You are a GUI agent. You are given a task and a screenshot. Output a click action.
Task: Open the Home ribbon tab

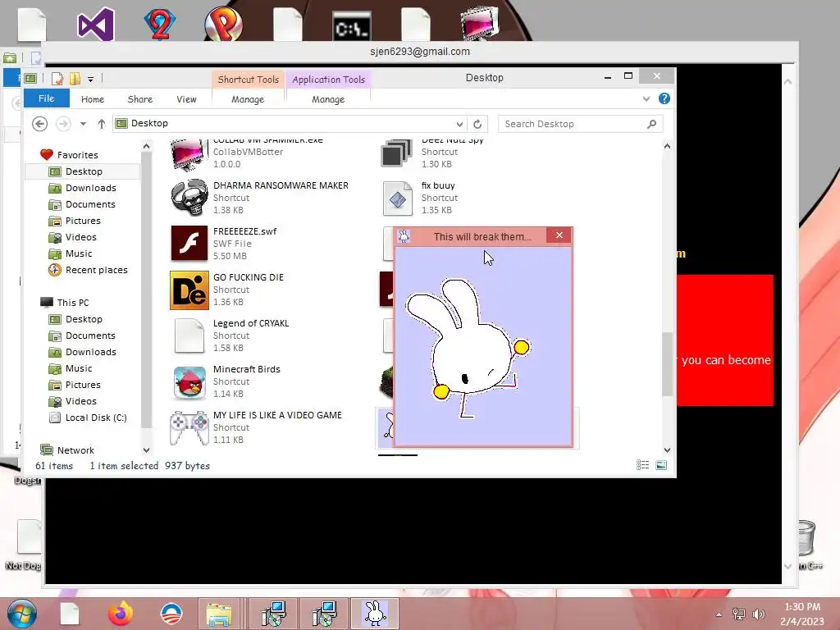click(x=93, y=99)
